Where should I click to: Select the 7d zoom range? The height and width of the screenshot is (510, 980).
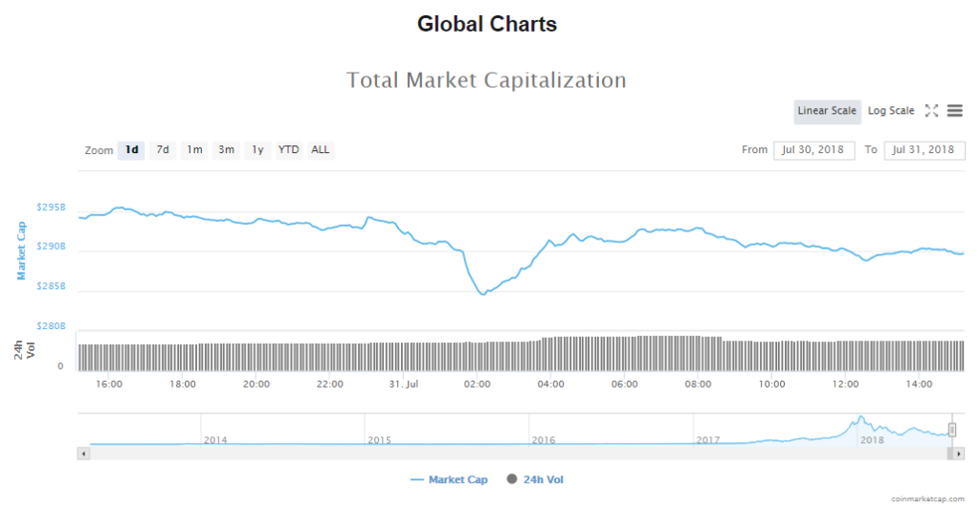tap(163, 150)
